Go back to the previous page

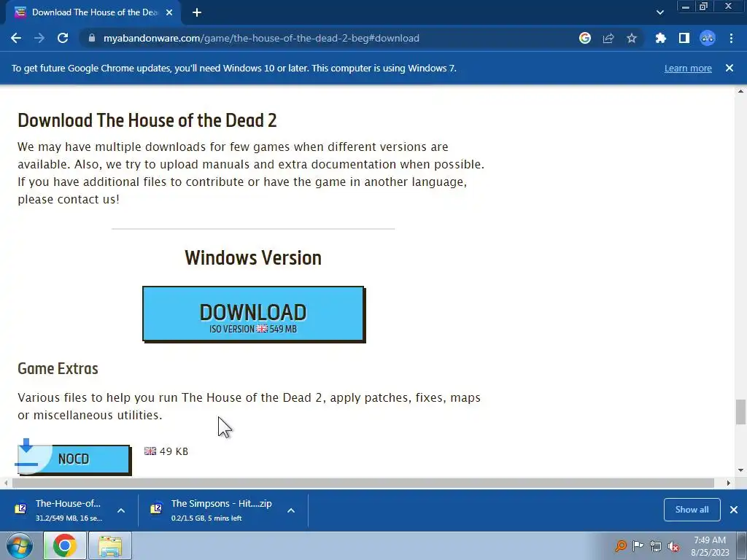16,38
